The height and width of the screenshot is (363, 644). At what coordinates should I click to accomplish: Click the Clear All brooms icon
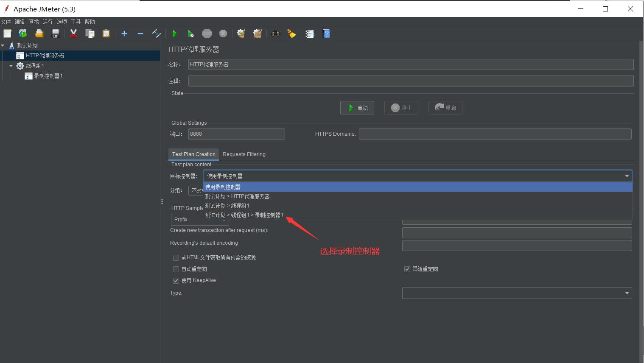click(258, 34)
